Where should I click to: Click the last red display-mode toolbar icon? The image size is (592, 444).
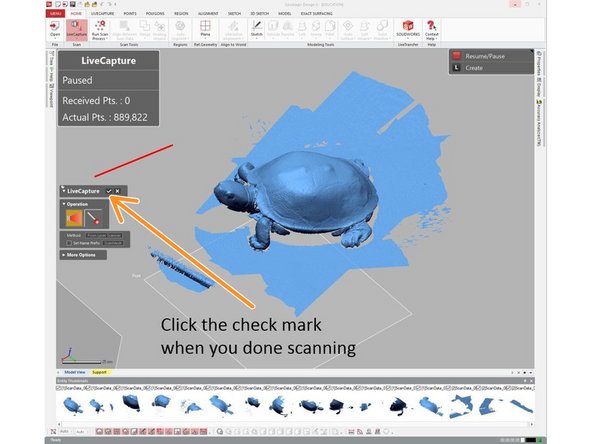click(x=204, y=431)
